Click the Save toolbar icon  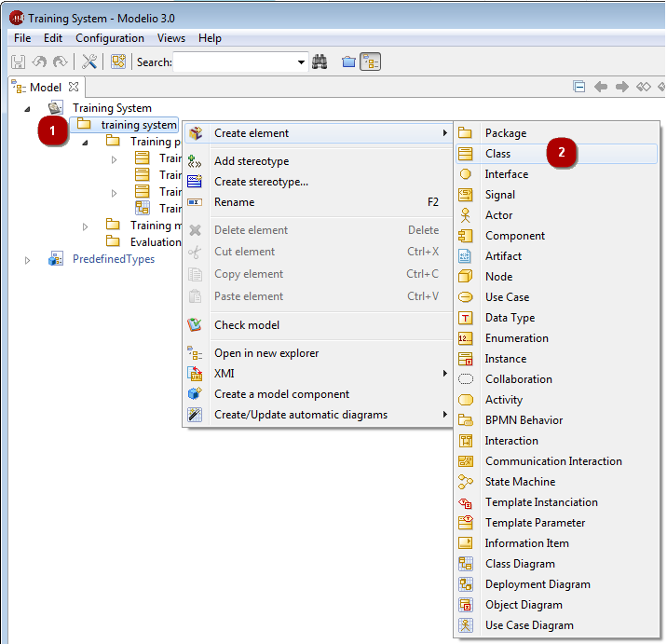(18, 62)
